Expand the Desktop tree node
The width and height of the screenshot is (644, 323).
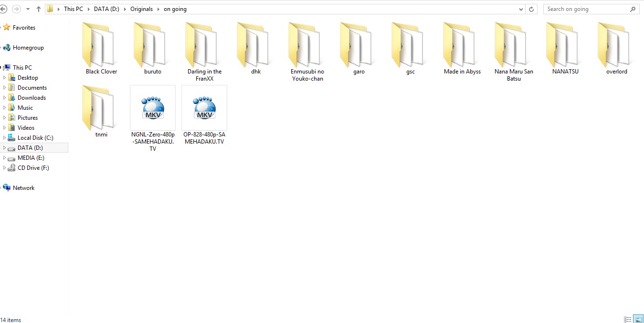pos(5,77)
